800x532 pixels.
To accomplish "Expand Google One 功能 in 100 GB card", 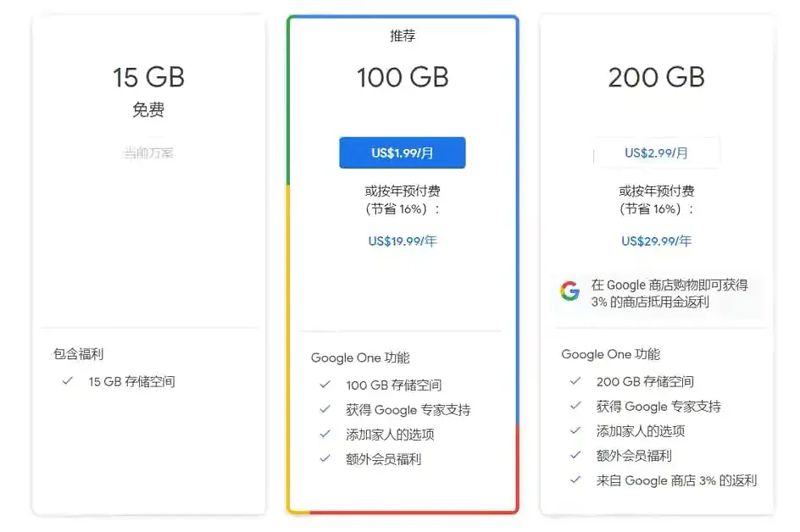I will pyautogui.click(x=360, y=357).
